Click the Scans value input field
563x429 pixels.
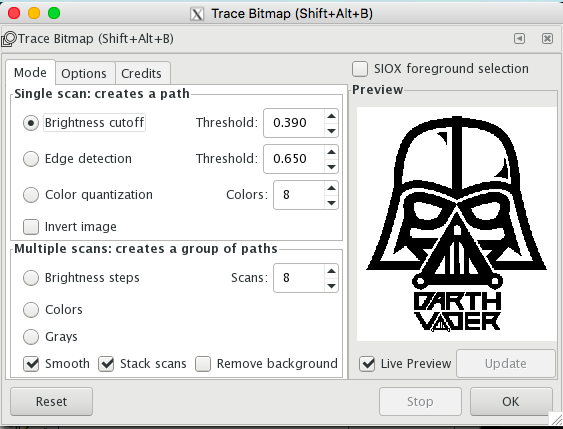pyautogui.click(x=299, y=278)
